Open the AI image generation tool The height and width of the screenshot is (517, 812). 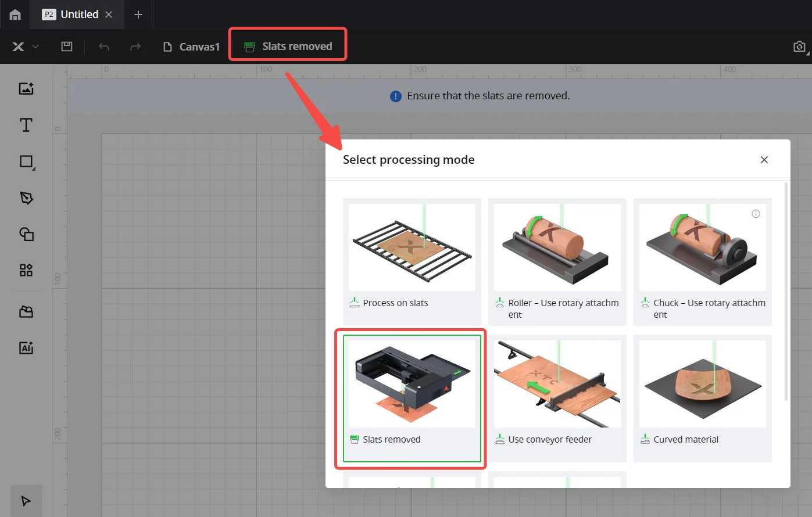26,348
